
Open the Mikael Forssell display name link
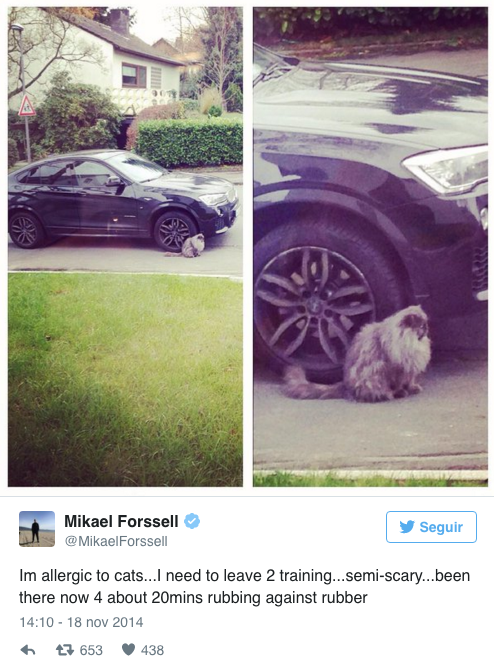[x=121, y=521]
